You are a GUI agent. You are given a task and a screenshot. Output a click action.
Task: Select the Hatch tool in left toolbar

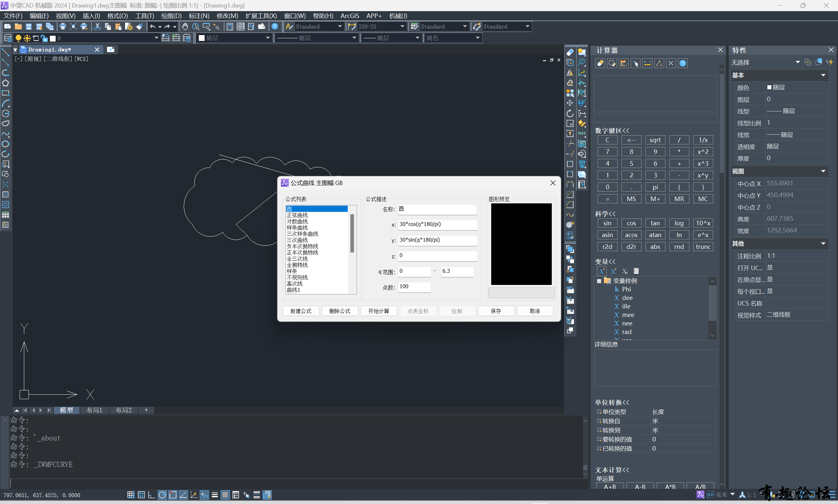tap(6, 195)
